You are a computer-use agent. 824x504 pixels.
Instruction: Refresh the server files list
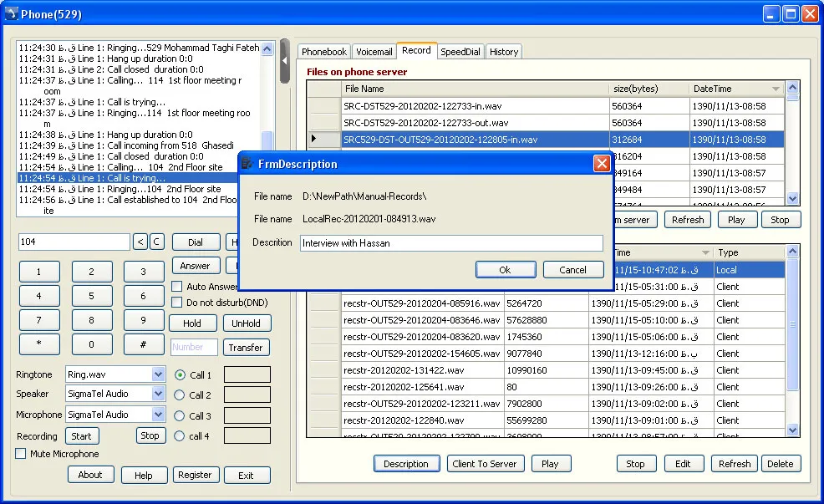pyautogui.click(x=688, y=220)
